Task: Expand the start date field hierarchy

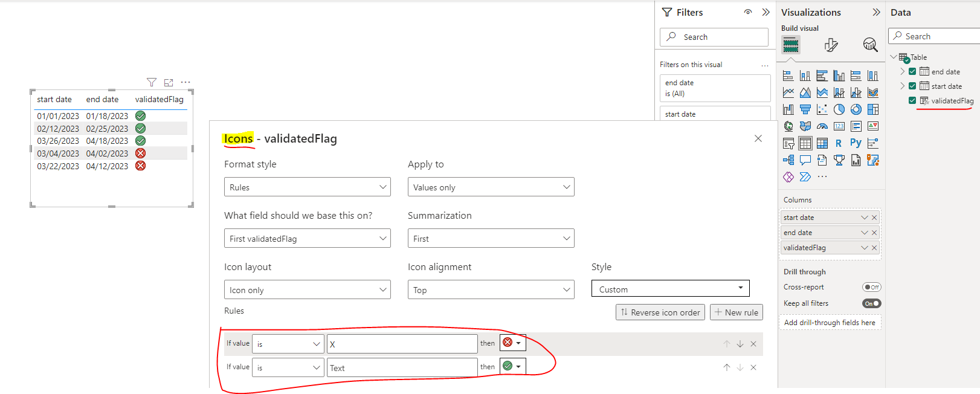Action: point(903,86)
